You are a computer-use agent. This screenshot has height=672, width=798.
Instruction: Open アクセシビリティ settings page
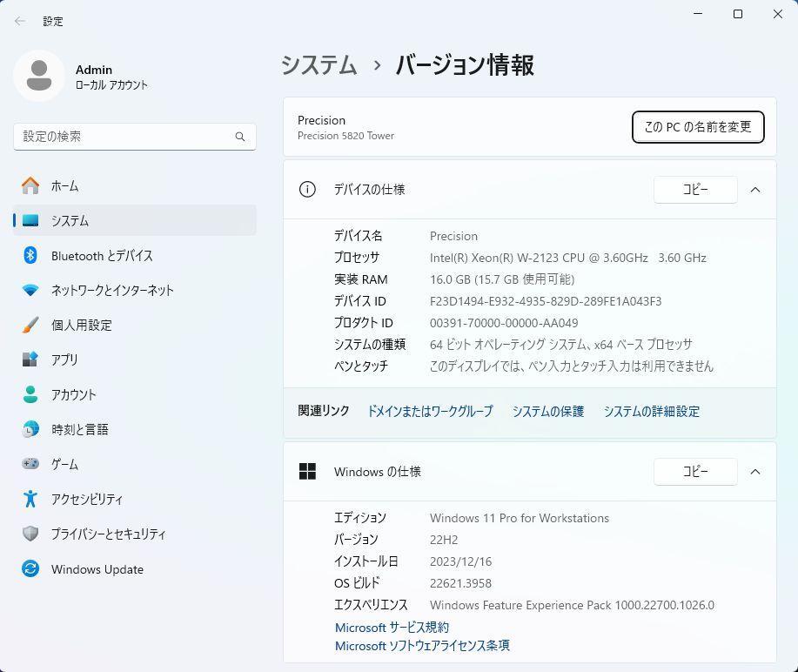tap(135, 499)
